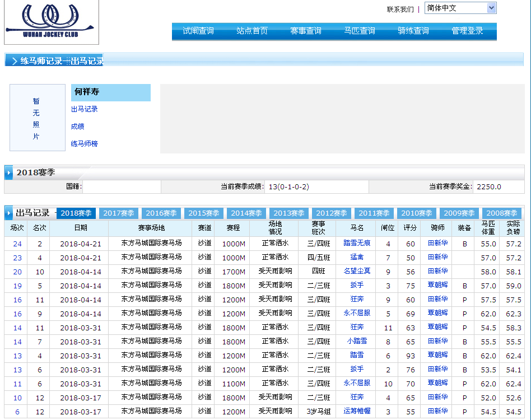Click horse name 踏雪无痕

pyautogui.click(x=357, y=243)
